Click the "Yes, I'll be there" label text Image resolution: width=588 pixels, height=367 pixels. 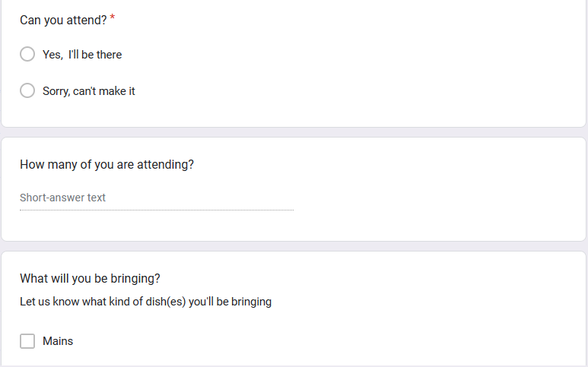click(82, 55)
